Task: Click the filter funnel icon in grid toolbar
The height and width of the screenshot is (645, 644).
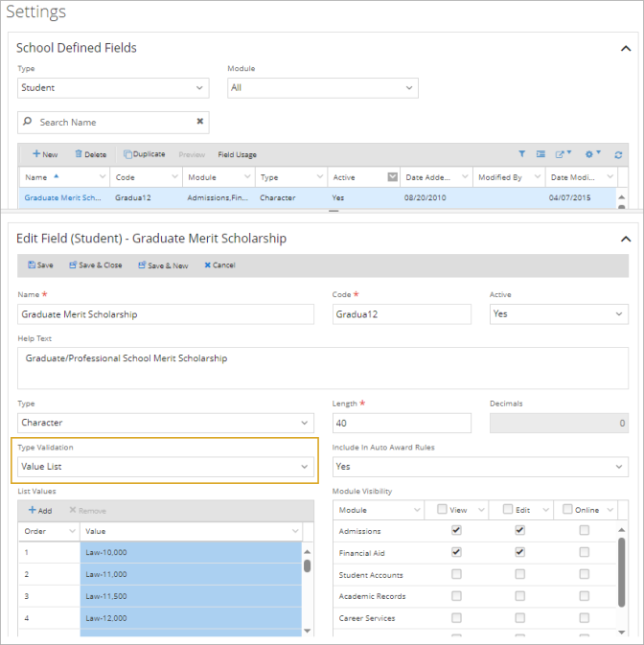Action: (x=521, y=154)
